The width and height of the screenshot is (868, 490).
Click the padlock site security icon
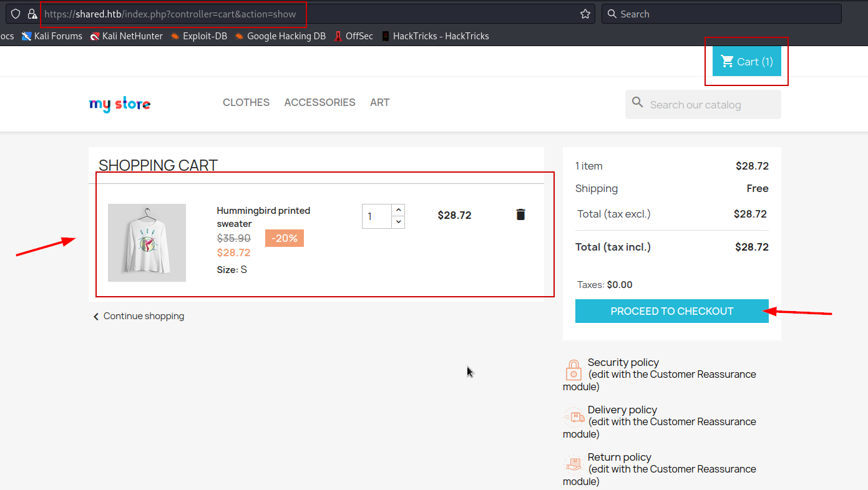click(32, 14)
